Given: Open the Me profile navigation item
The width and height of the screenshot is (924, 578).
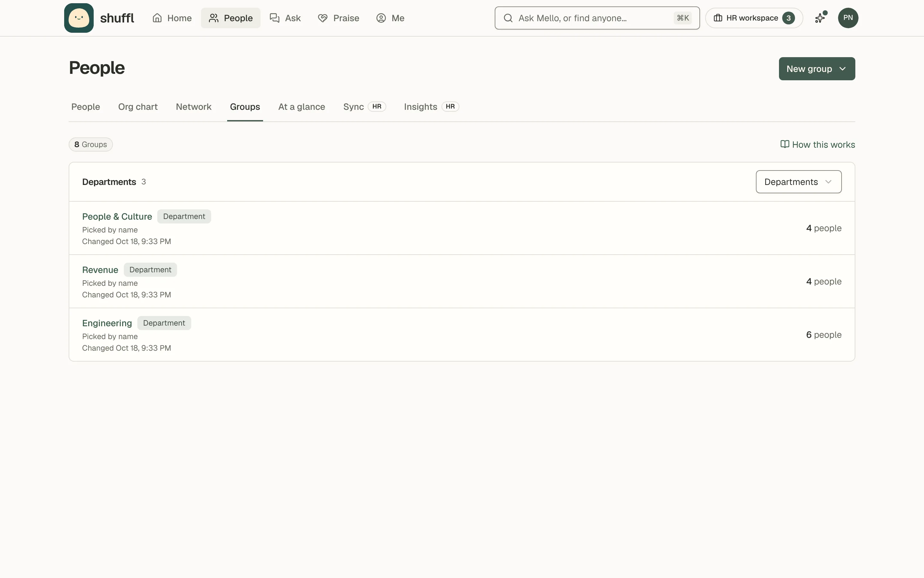Looking at the screenshot, I should coord(390,18).
